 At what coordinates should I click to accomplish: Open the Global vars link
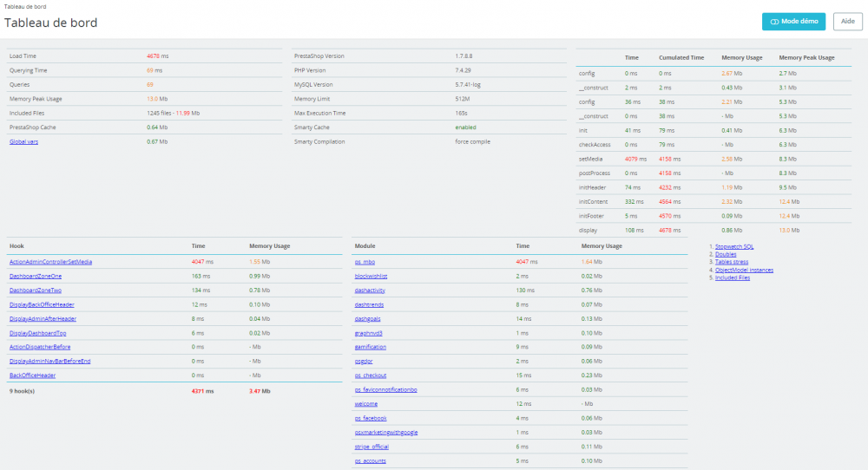click(x=23, y=141)
